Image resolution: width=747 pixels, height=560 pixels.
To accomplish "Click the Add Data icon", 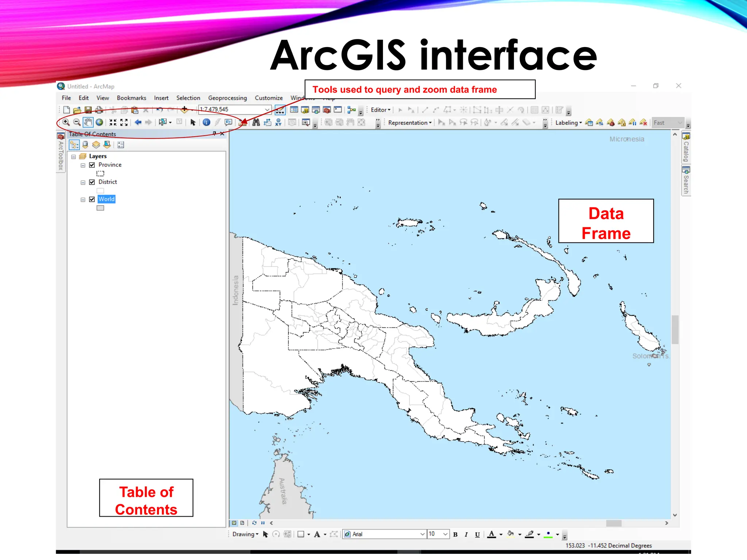I will point(185,109).
